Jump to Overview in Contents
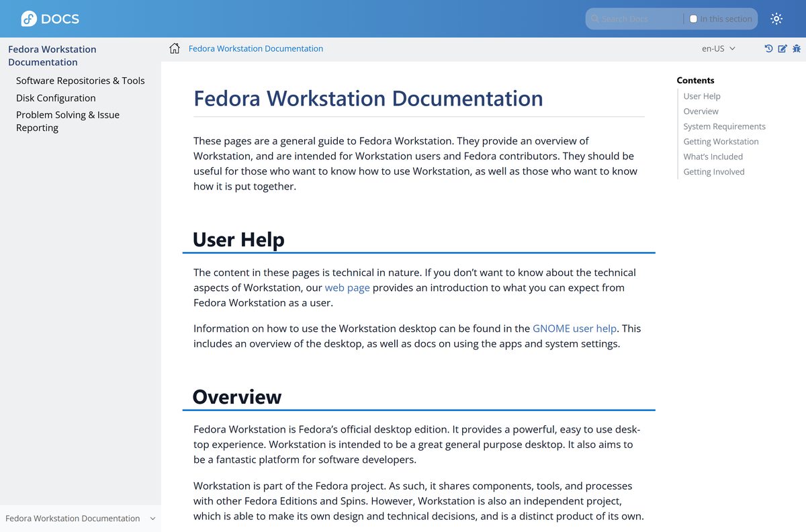 701,112
